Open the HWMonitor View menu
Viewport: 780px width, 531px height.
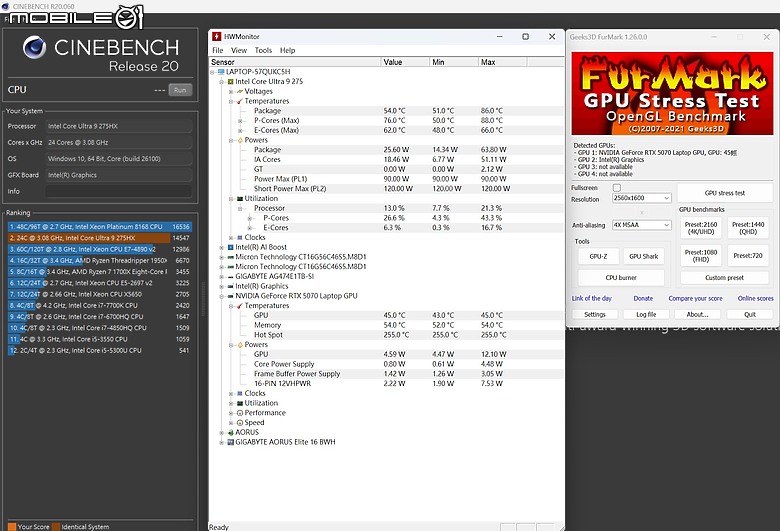(239, 50)
